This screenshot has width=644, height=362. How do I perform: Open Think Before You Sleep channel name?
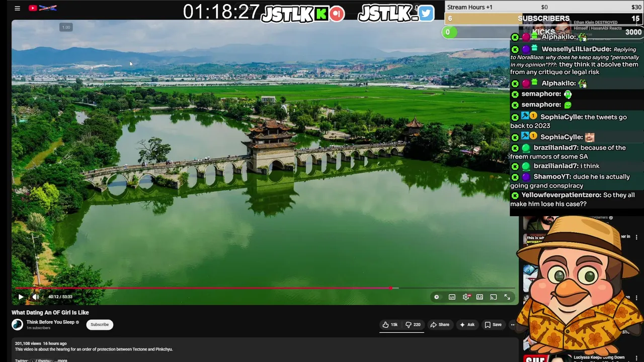tap(50, 322)
